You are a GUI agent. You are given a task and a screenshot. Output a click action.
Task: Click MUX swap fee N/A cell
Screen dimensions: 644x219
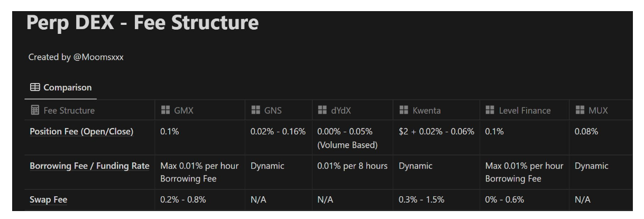[x=601, y=199]
